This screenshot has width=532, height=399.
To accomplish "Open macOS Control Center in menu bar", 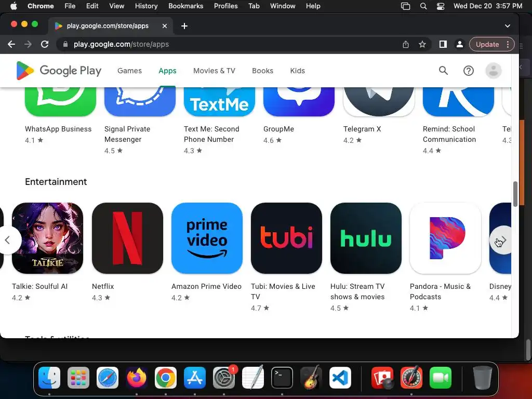I will pyautogui.click(x=441, y=6).
